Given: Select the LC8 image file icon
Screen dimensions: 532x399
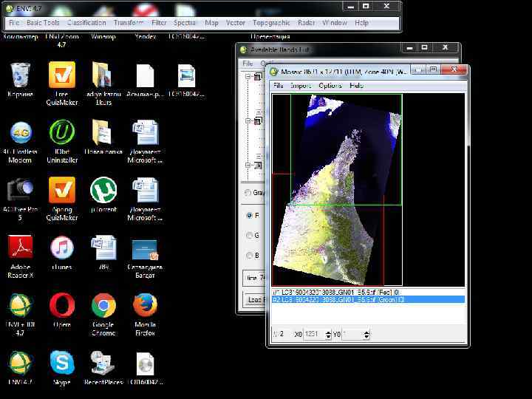Looking at the screenshot, I should click(x=186, y=81).
